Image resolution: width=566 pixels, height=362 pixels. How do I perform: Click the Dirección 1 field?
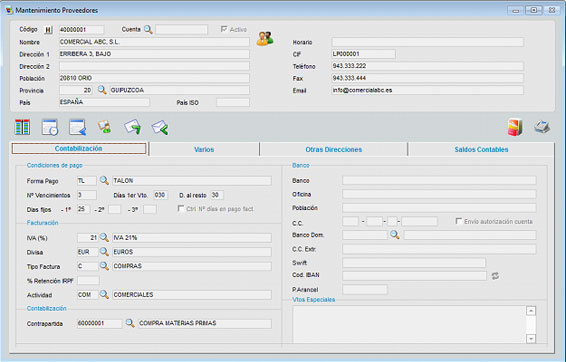[154, 54]
